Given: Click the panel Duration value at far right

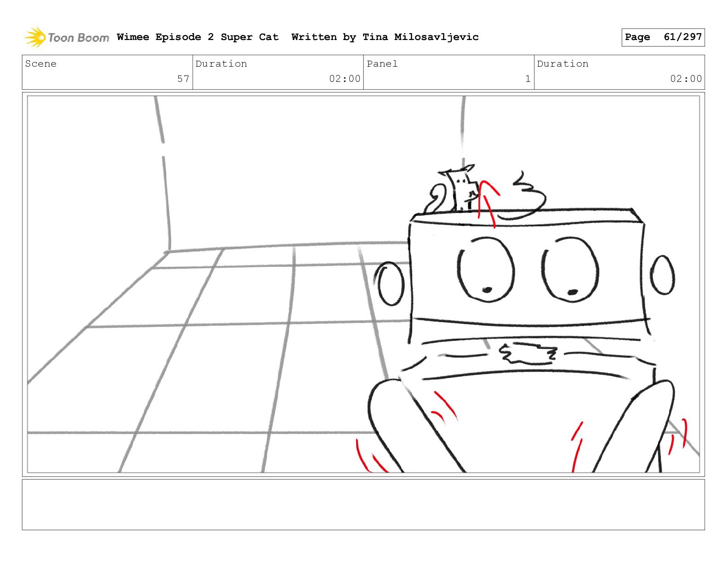Looking at the screenshot, I should (x=686, y=79).
